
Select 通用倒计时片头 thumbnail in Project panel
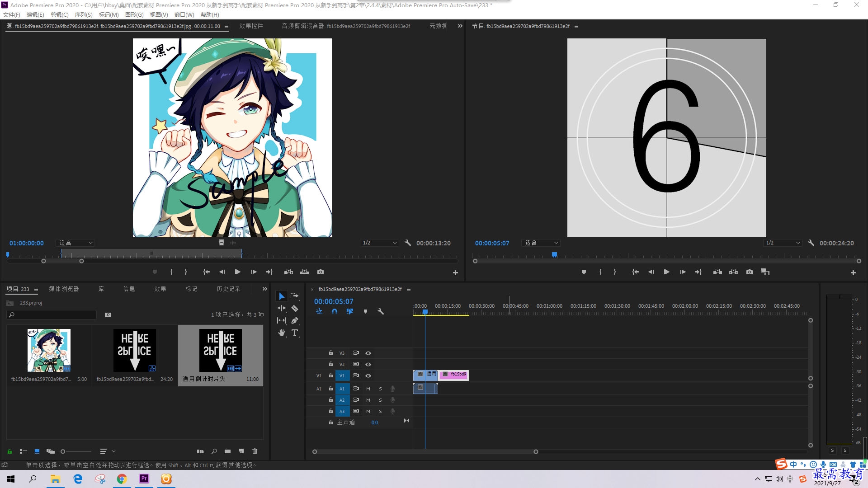pos(221,350)
